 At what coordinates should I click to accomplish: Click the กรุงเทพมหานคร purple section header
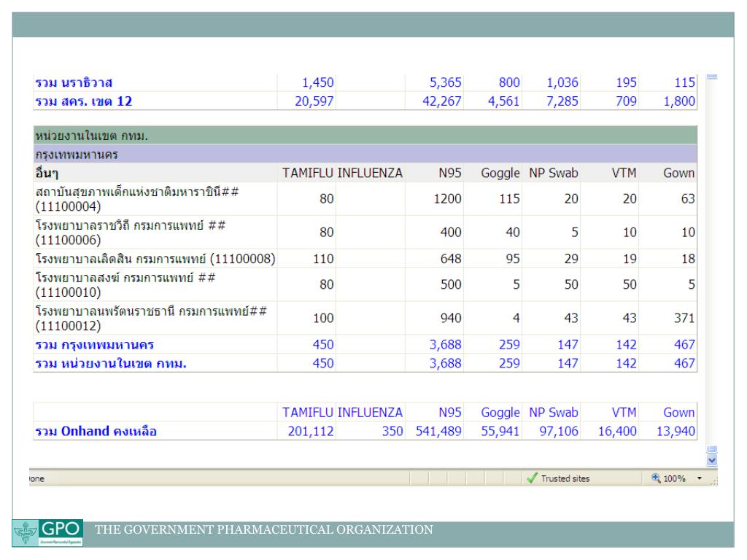(x=365, y=155)
